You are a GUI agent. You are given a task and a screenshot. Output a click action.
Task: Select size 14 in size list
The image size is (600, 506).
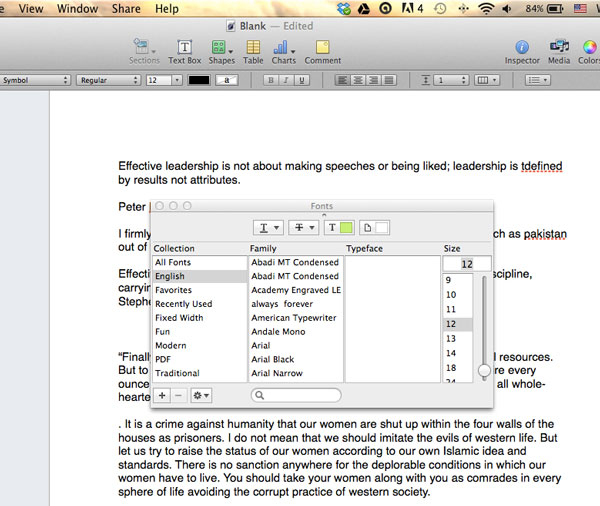[x=458, y=353]
